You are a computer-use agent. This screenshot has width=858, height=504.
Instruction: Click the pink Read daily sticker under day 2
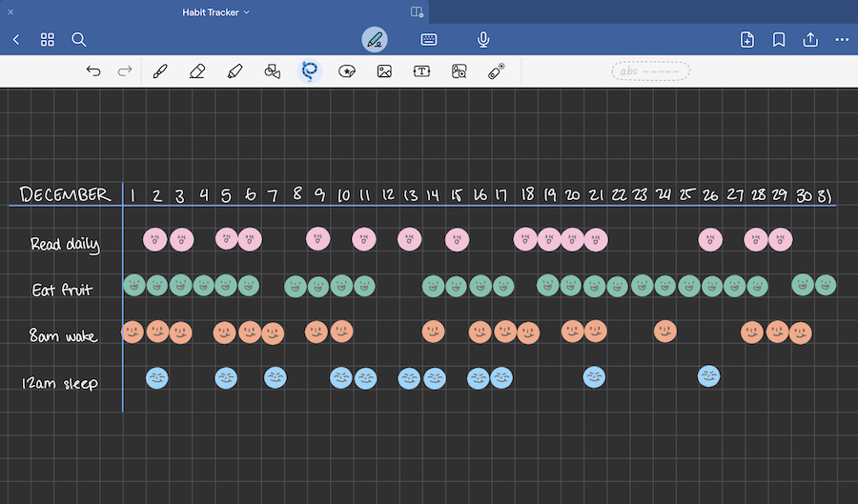point(155,238)
